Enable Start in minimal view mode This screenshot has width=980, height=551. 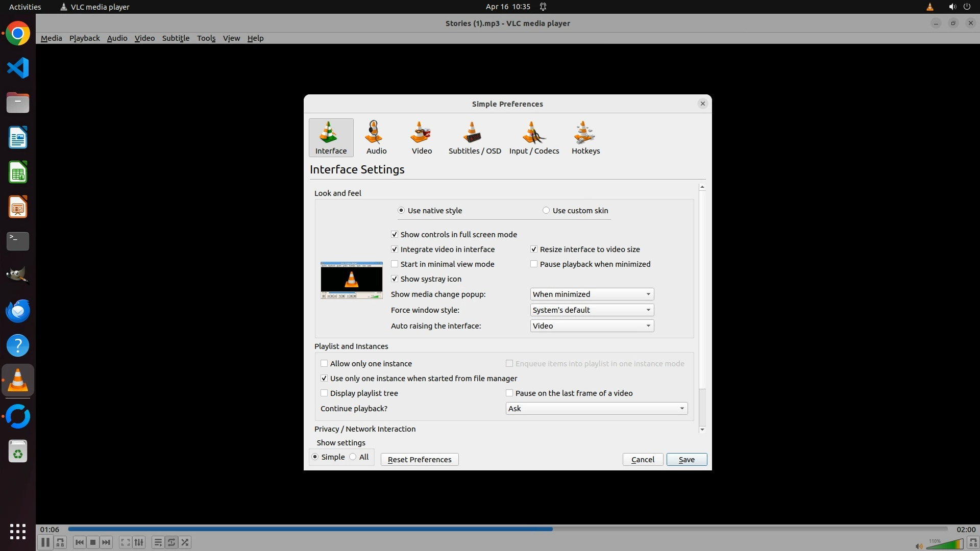point(395,264)
